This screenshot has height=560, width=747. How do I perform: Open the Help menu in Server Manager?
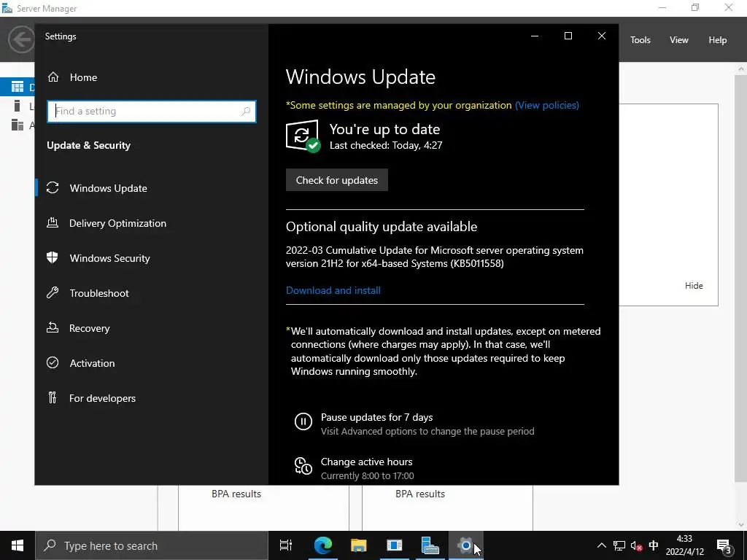tap(718, 40)
